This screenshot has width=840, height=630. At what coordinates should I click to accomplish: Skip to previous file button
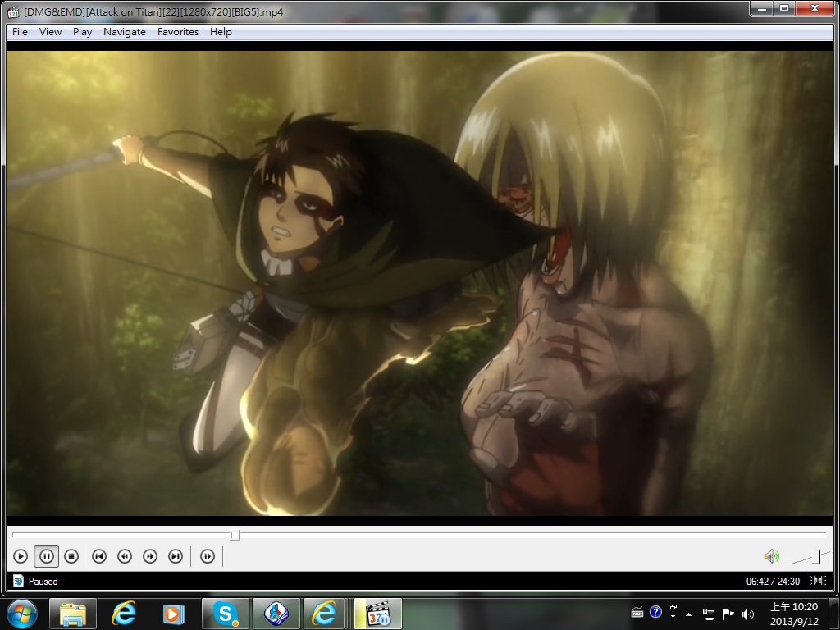99,556
